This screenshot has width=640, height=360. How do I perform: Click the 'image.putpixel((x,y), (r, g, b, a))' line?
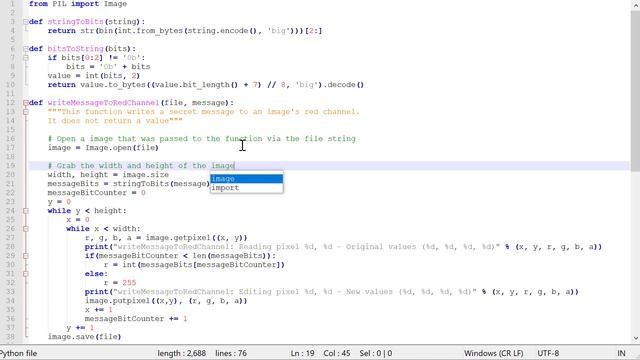(x=166, y=301)
